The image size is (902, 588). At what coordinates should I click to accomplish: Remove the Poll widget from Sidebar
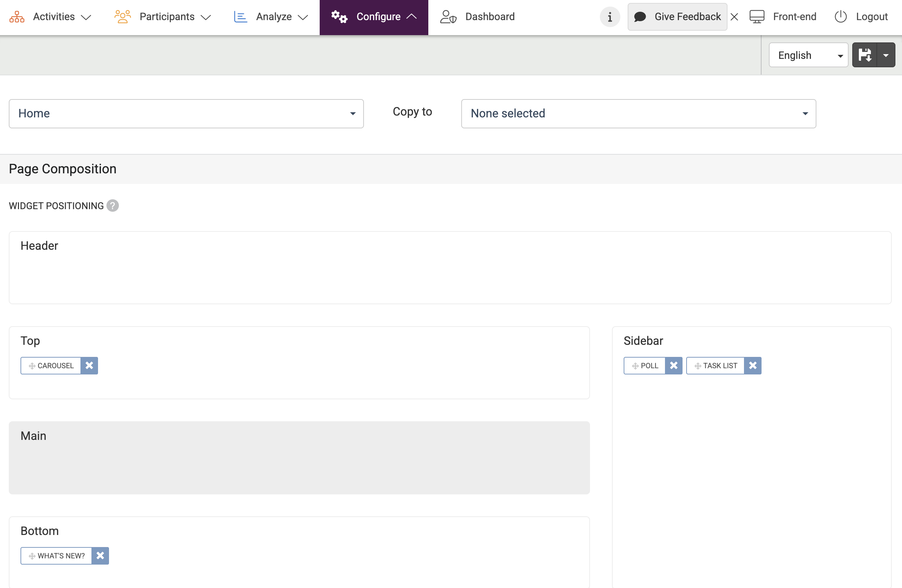coord(673,366)
